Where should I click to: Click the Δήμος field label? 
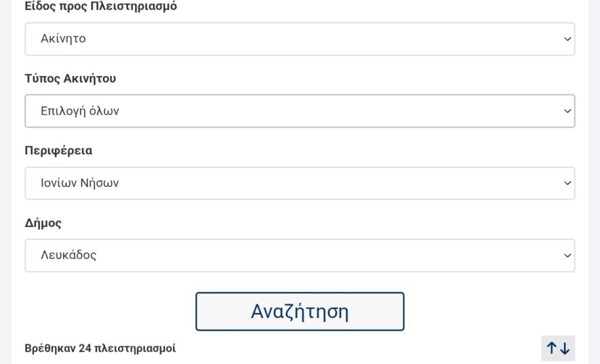[x=43, y=223]
